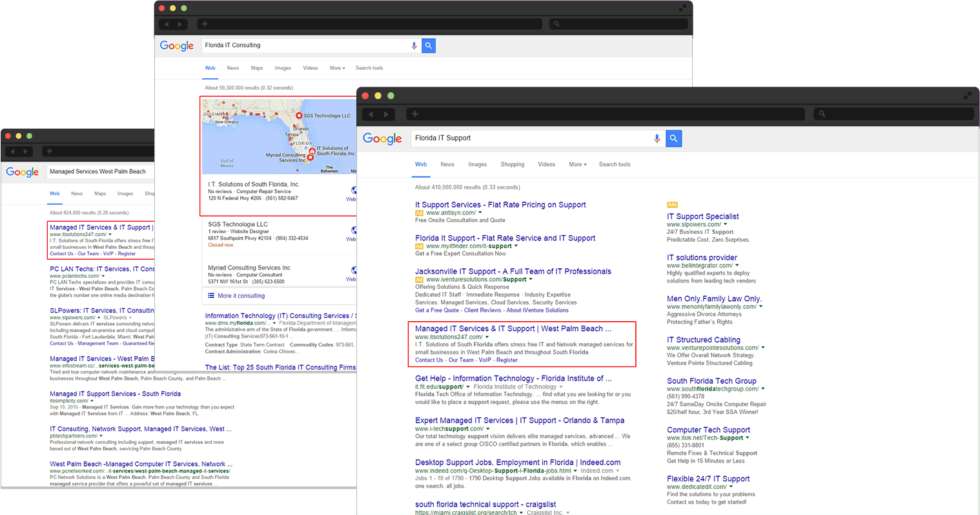This screenshot has height=515, width=980.
Task: Switch to Images tab in Florida IT Support window
Action: click(478, 164)
